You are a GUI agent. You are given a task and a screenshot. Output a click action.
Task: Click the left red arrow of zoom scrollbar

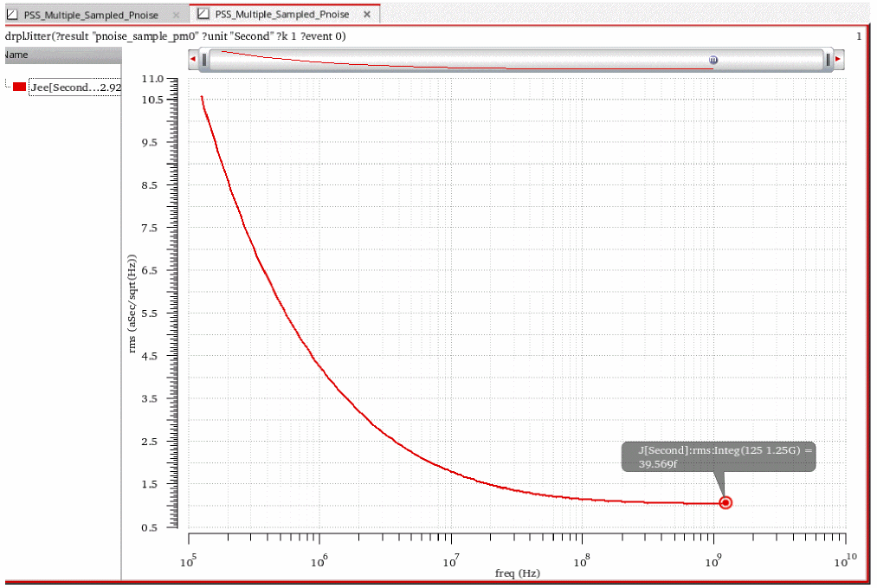click(x=193, y=60)
